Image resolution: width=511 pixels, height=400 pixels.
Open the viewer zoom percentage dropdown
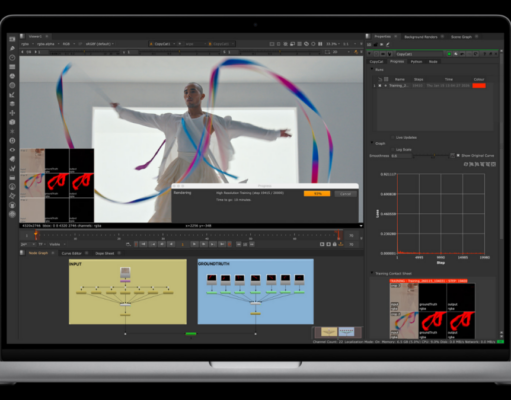pyautogui.click(x=333, y=44)
